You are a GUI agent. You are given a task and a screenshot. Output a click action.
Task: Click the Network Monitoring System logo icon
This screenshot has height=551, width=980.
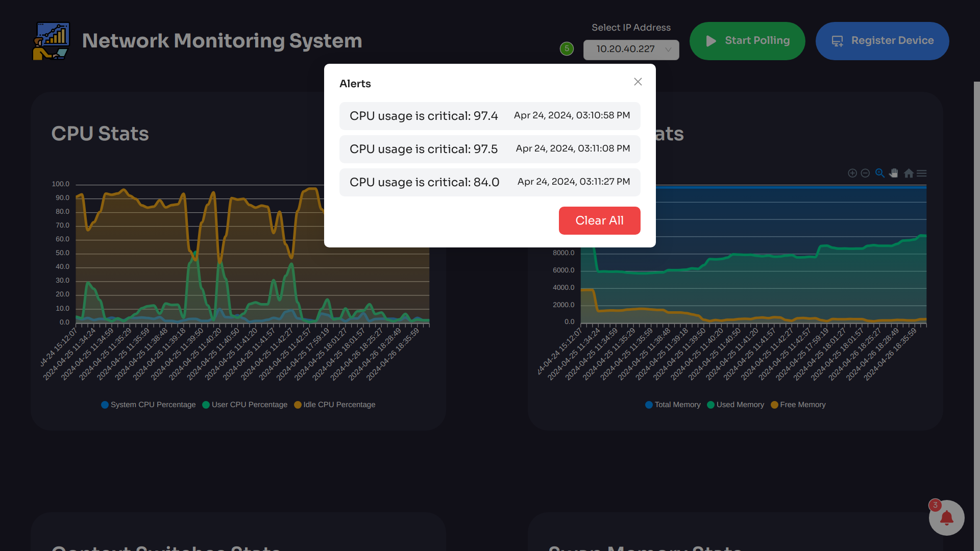pyautogui.click(x=51, y=41)
